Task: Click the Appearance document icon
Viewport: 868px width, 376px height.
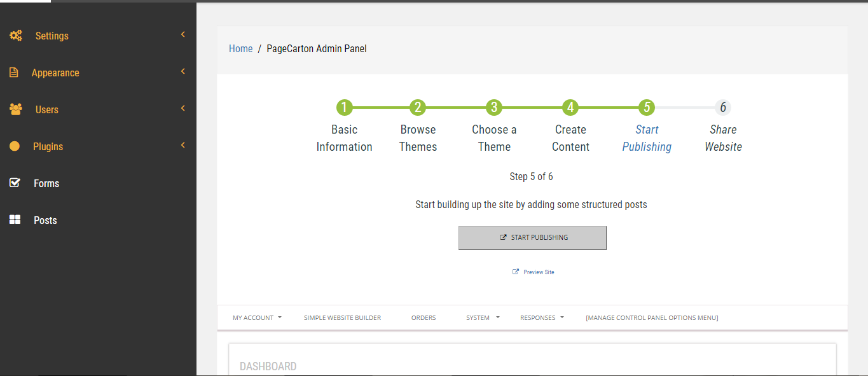Action: [x=14, y=73]
